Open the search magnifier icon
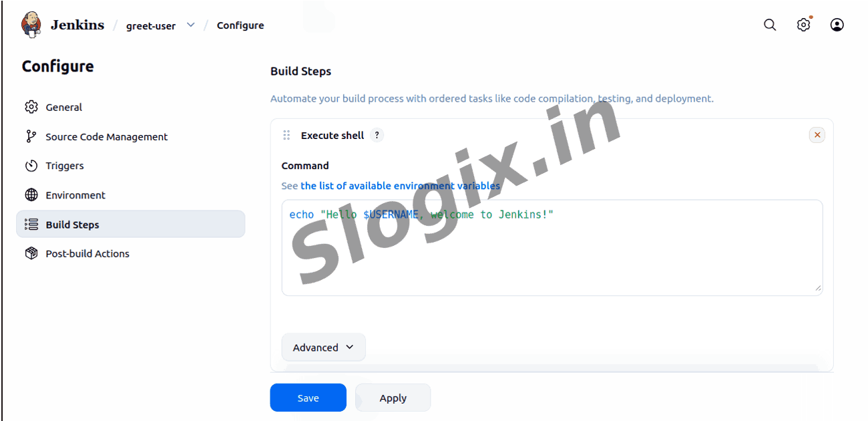Viewport: 868px width, 421px height. 770,25
